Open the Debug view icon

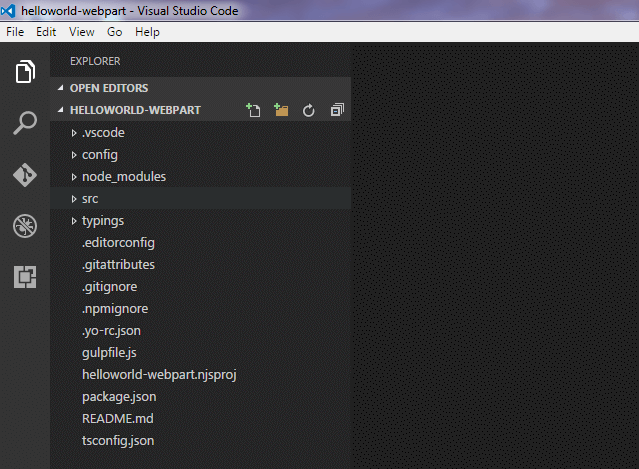[x=25, y=226]
